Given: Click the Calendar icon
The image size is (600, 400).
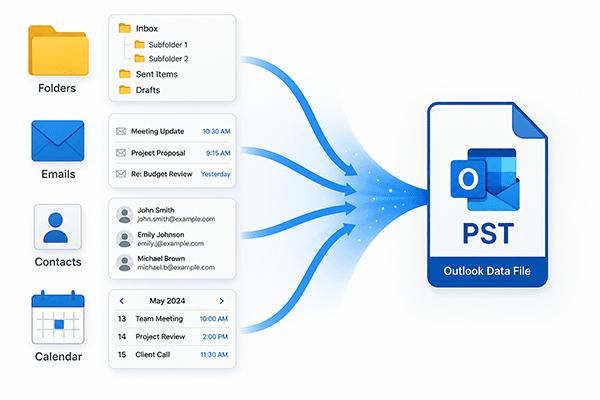Looking at the screenshot, I should click(58, 317).
